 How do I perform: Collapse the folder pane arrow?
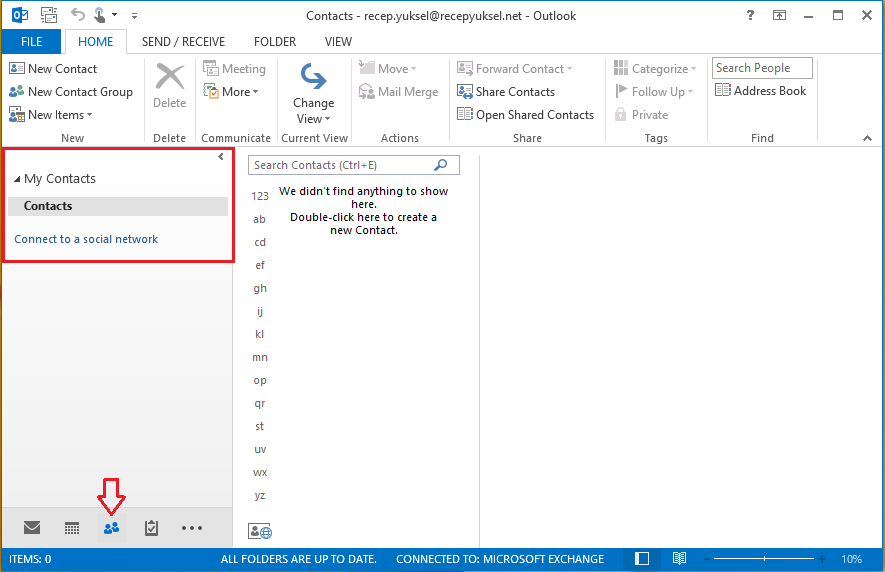(x=221, y=157)
